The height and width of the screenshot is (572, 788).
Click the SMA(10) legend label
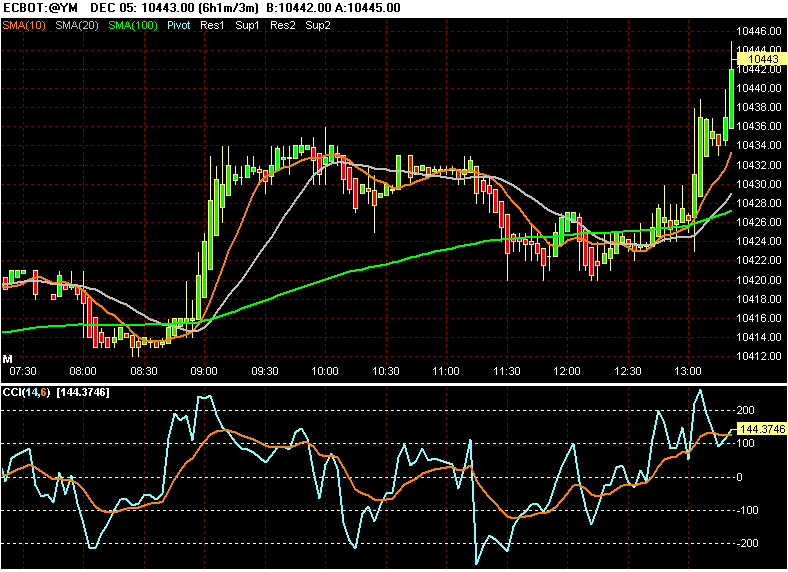tap(24, 25)
